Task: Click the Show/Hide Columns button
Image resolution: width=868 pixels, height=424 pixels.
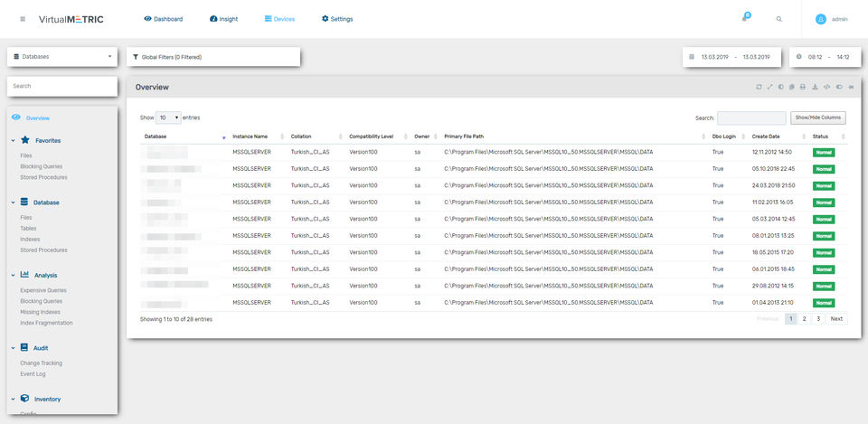Action: (817, 118)
